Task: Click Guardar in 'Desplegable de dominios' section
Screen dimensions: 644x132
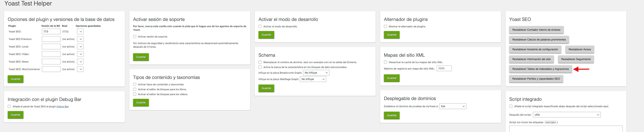Action: (x=392, y=116)
